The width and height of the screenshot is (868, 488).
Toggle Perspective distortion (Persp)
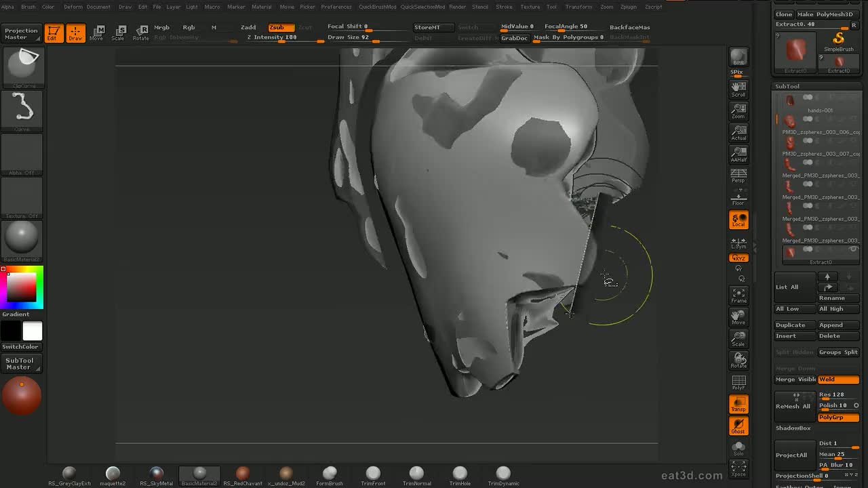point(738,176)
